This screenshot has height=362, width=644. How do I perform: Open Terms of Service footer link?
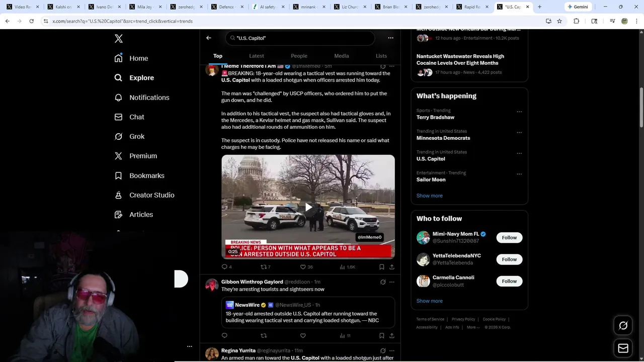pyautogui.click(x=430, y=319)
